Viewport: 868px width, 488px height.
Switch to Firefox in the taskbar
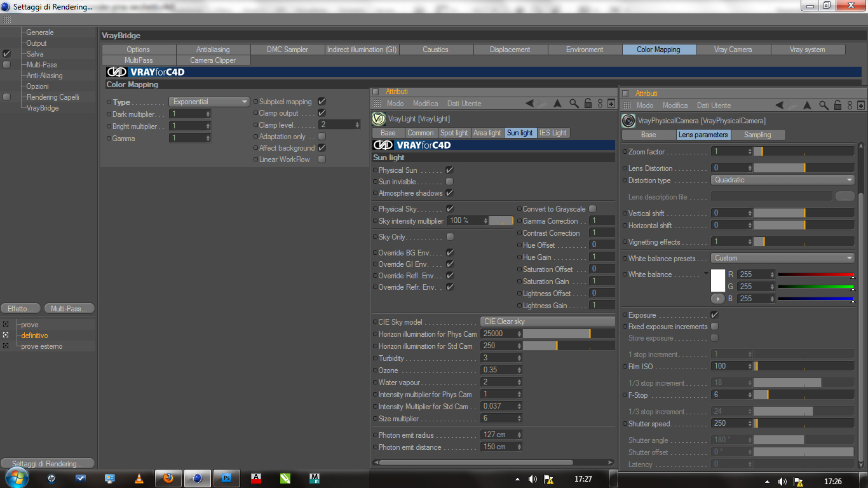[168, 478]
